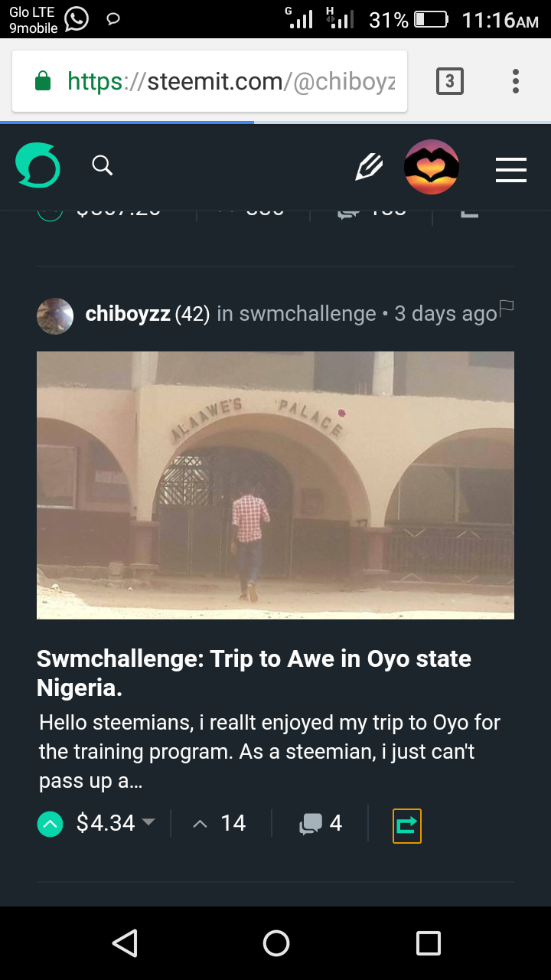Expand the 14 votes list
Image resolution: width=551 pixels, height=980 pixels.
[220, 824]
